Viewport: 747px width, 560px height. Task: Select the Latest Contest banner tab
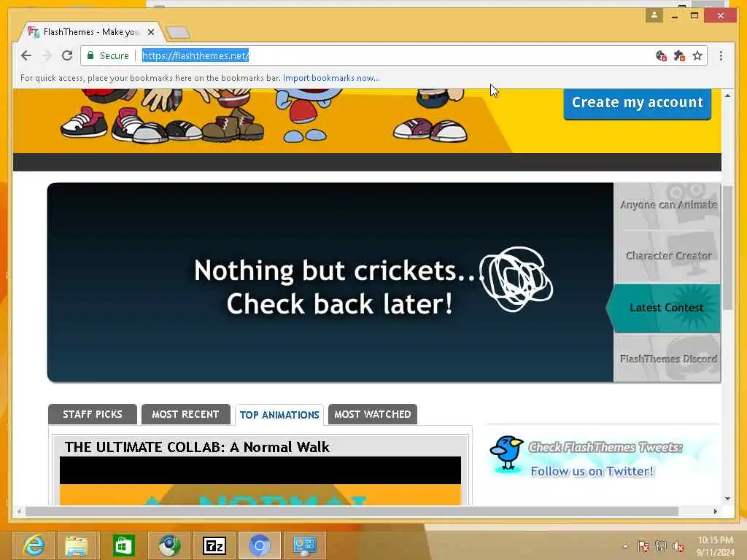[x=665, y=308]
